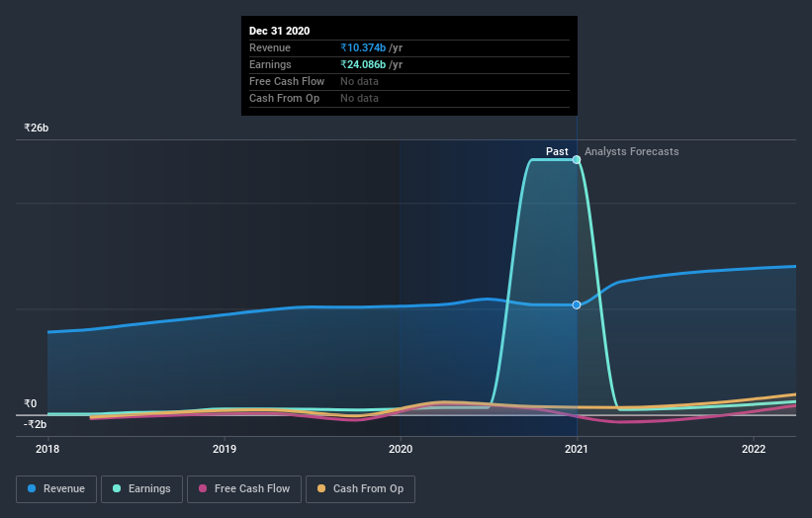
Task: Click the pink Free Cash Flow legend dot
Action: (203, 488)
